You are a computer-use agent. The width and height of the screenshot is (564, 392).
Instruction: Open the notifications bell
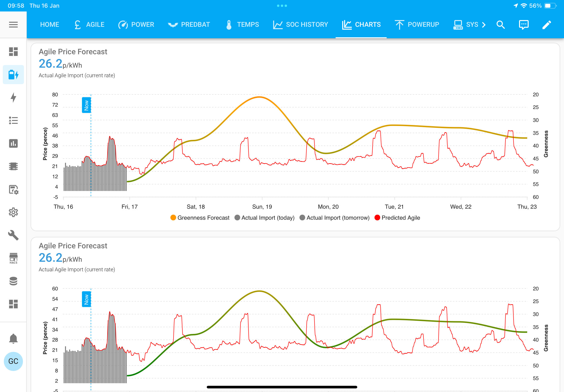13,338
